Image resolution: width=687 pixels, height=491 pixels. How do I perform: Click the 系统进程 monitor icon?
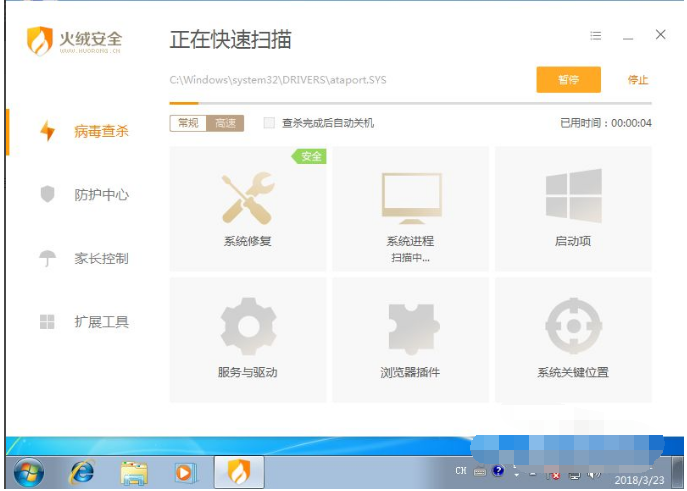tap(411, 198)
